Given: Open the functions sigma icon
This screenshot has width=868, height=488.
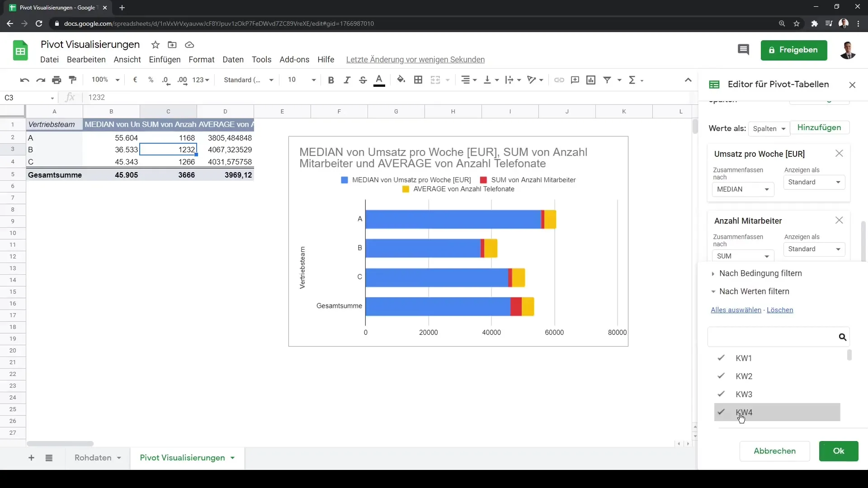Looking at the screenshot, I should click(x=632, y=80).
